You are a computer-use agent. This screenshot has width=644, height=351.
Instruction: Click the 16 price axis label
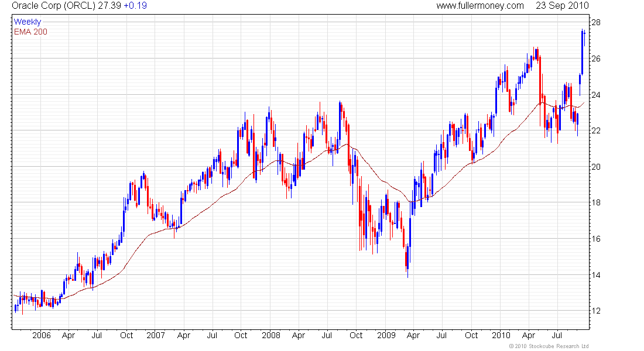pyautogui.click(x=595, y=239)
